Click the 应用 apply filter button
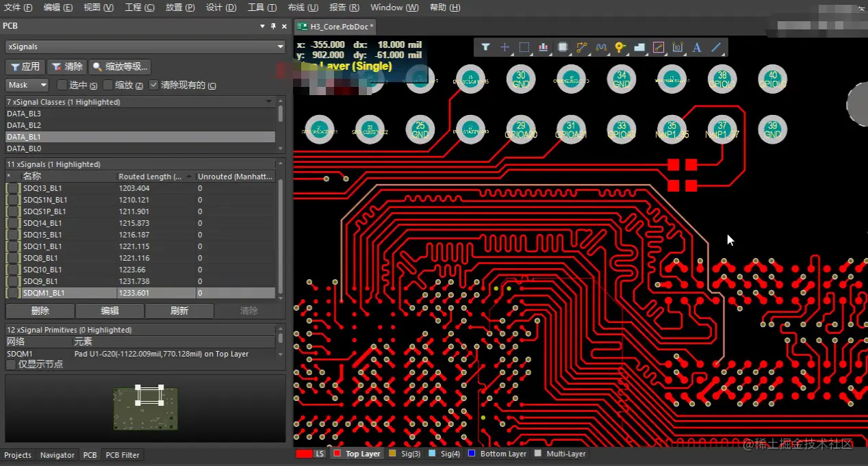 pos(25,66)
